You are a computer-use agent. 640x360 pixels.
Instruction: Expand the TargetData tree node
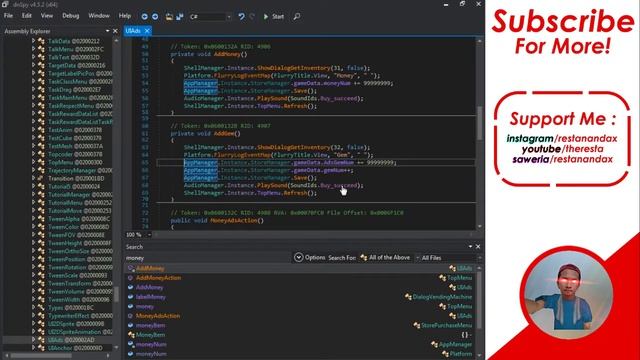click(x=33, y=65)
